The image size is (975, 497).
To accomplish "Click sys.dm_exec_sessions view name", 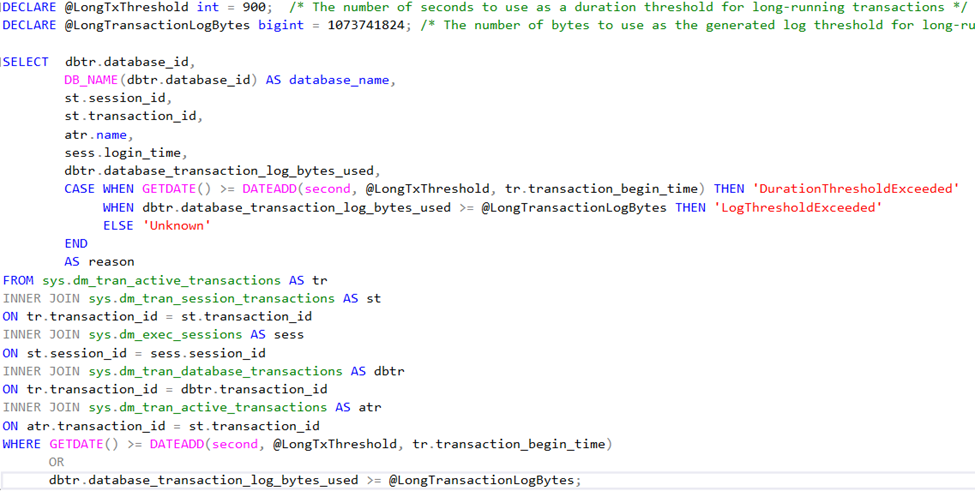I will 165,334.
